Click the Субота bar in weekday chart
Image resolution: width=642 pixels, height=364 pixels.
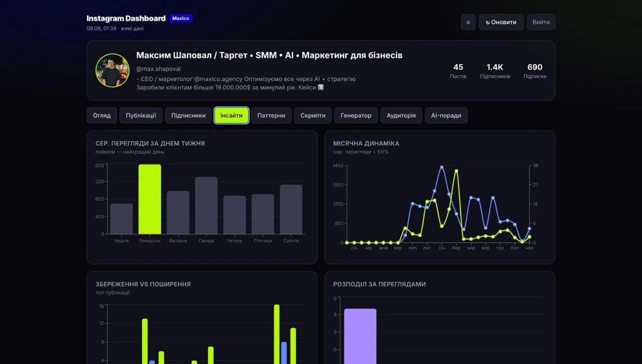[291, 210]
